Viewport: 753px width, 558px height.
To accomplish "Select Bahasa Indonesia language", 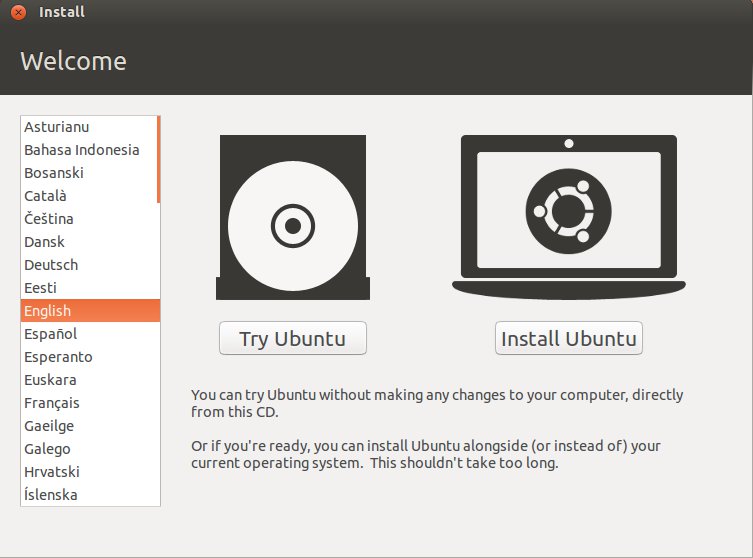I will point(89,150).
